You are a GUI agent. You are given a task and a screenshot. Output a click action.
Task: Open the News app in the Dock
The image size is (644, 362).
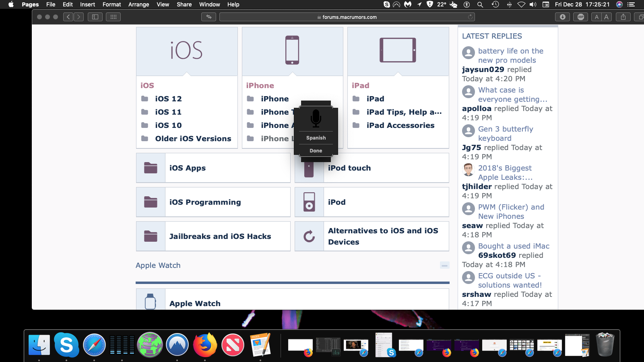(233, 345)
